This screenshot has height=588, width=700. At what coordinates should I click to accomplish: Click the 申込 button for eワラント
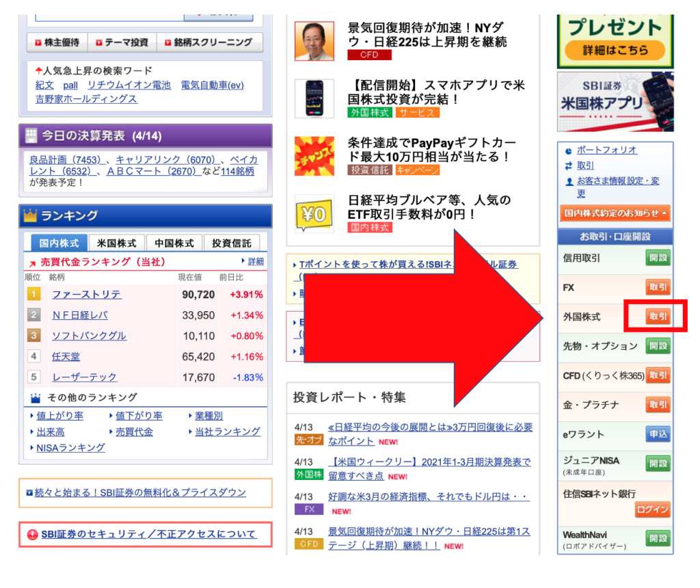(658, 434)
